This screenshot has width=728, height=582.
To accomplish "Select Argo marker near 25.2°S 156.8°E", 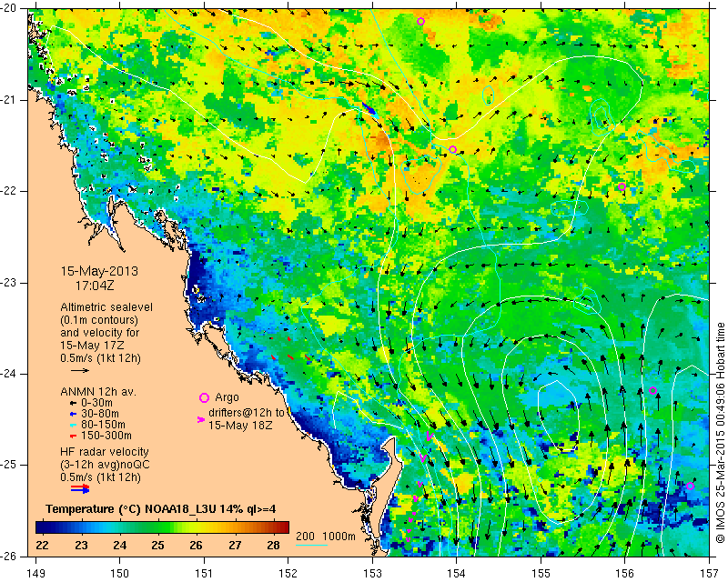I will 690,486.
